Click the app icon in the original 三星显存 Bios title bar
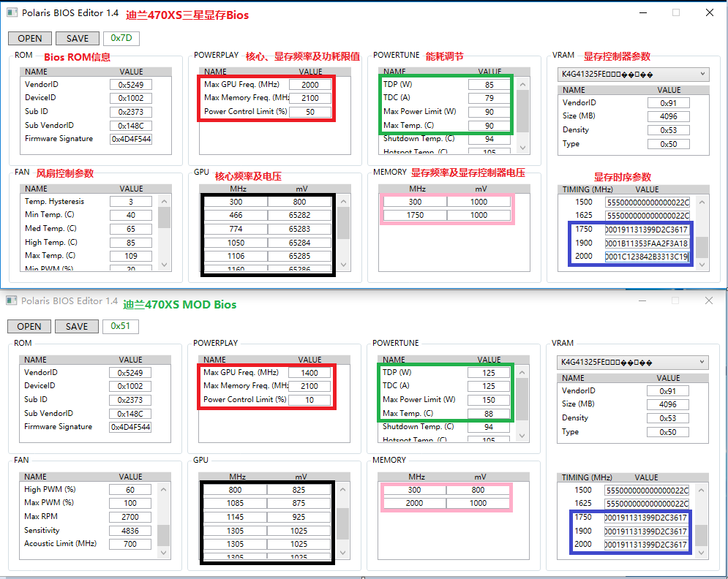Viewport: 728px width, 579px height. [12, 13]
